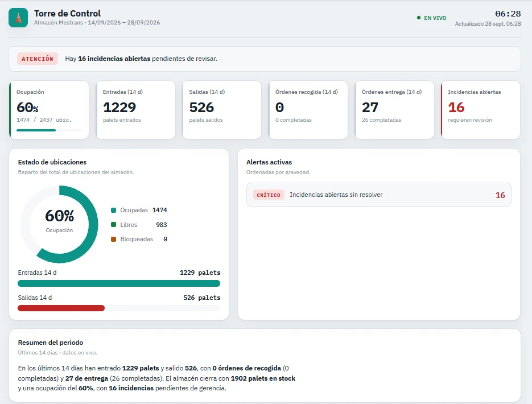
Task: Select alert 'Incidencias abiertas sin resolver'
Action: point(378,195)
